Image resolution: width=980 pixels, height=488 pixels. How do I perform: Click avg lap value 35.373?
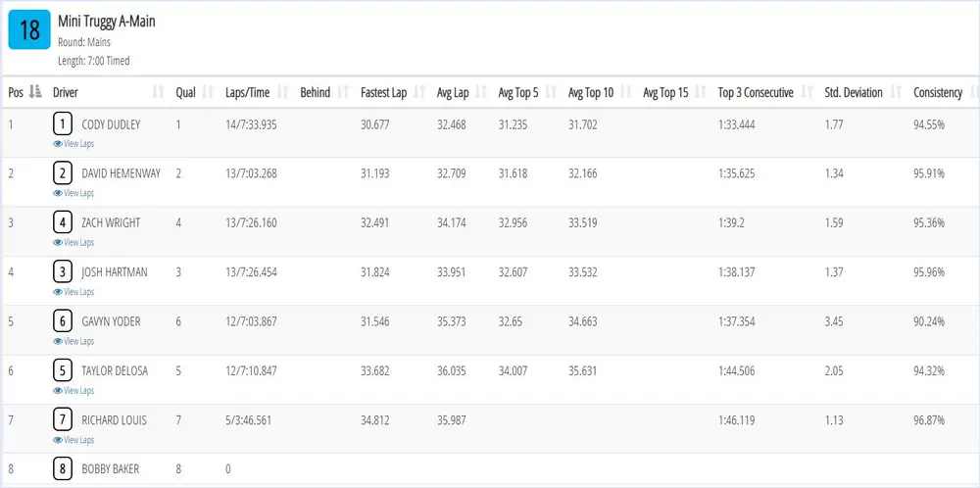point(451,321)
